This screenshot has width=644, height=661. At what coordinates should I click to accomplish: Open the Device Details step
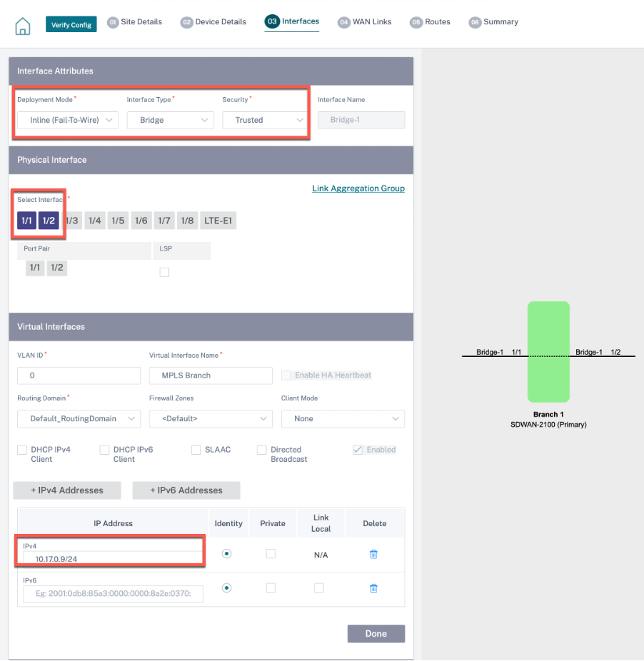(x=213, y=22)
